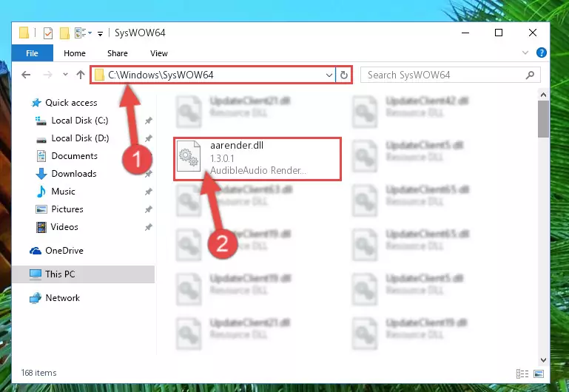Expand the ribbon using the chevron
This screenshot has height=392, width=569.
pyautogui.click(x=525, y=53)
